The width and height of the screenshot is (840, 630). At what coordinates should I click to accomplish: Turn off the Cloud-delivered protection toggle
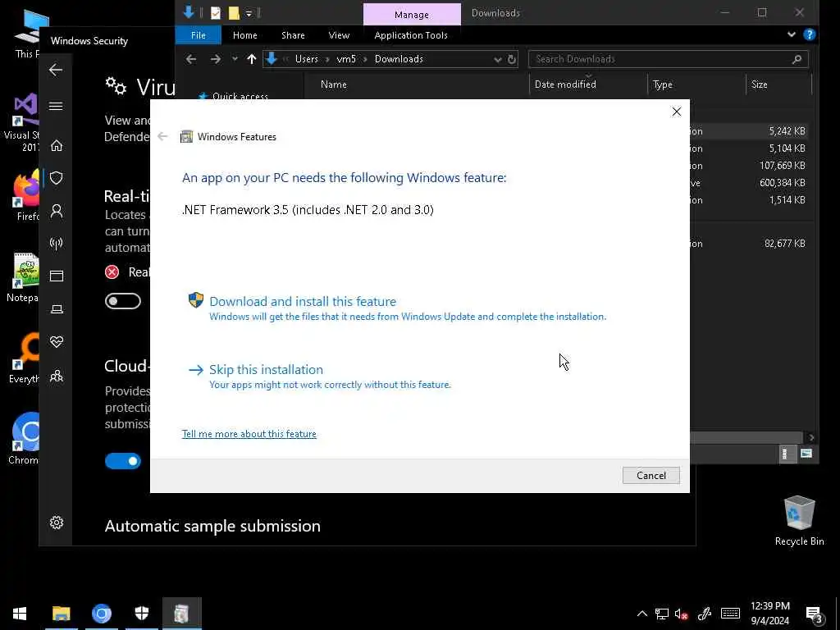123,461
